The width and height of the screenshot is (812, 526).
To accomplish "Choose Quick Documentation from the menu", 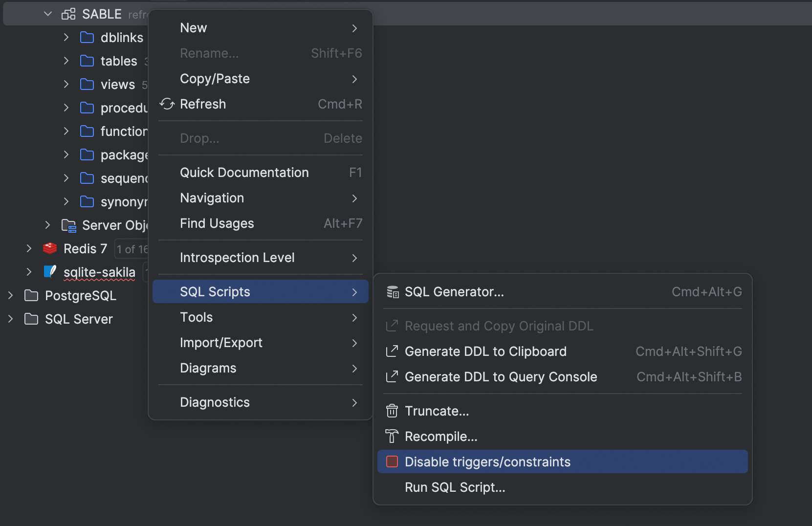I will (244, 172).
